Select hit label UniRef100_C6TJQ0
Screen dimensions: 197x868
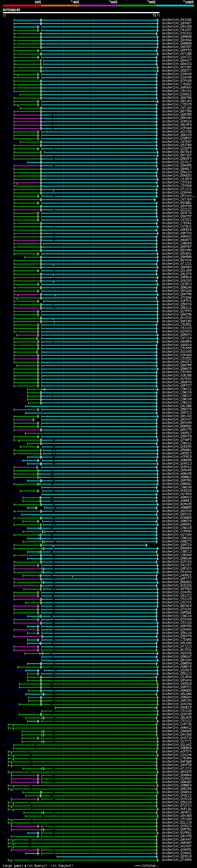pyautogui.click(x=177, y=108)
